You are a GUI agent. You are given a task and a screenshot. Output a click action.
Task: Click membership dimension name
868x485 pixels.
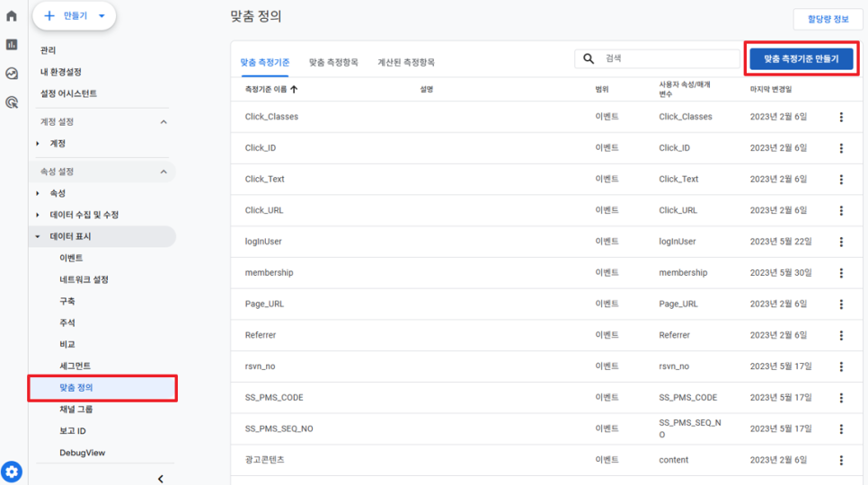[269, 273]
